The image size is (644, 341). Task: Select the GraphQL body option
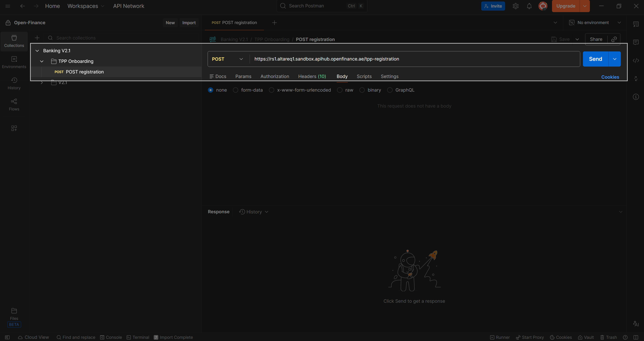[390, 90]
